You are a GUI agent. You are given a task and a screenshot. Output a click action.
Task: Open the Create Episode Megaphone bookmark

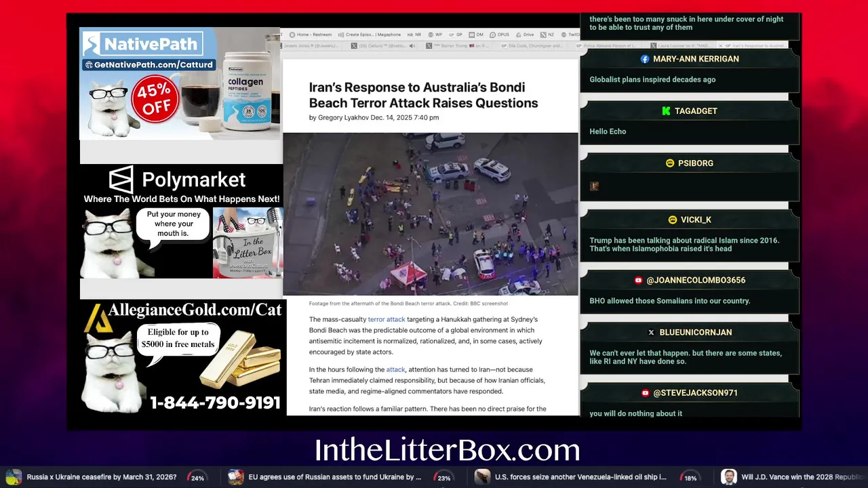click(370, 35)
